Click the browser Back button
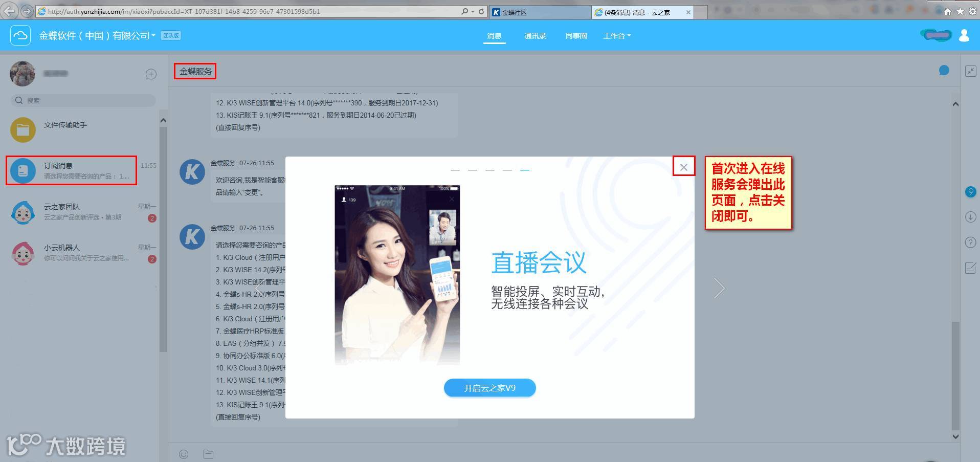This screenshot has height=462, width=980. point(10,11)
